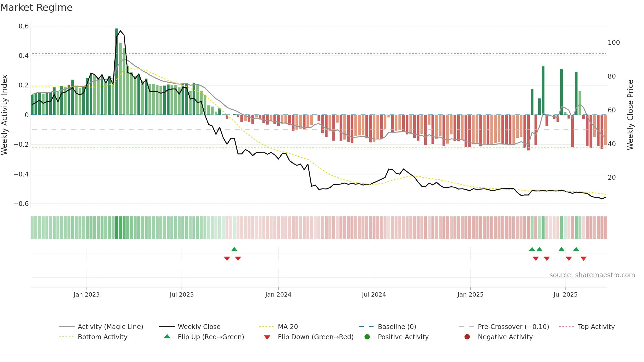Click the first red flip-down triangle in late 2023
This screenshot has height=362, width=644.
227,258
